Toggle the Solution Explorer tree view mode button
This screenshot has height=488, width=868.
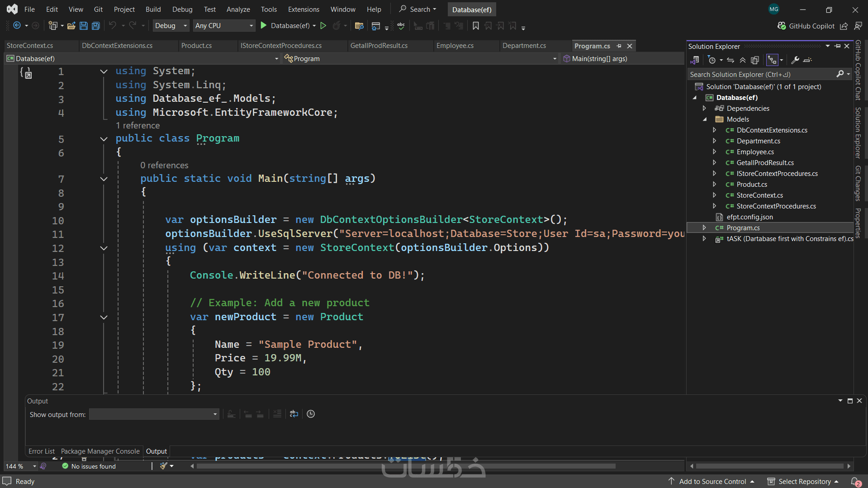point(772,60)
